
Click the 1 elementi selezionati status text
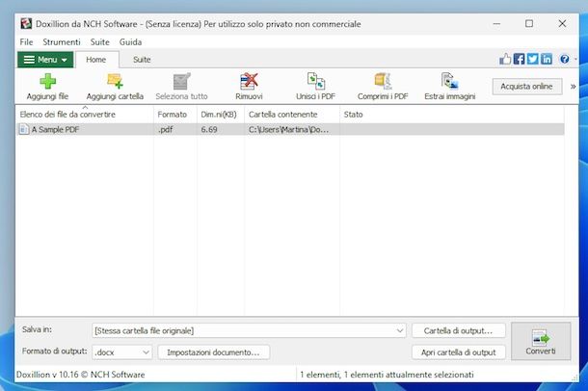coord(387,375)
